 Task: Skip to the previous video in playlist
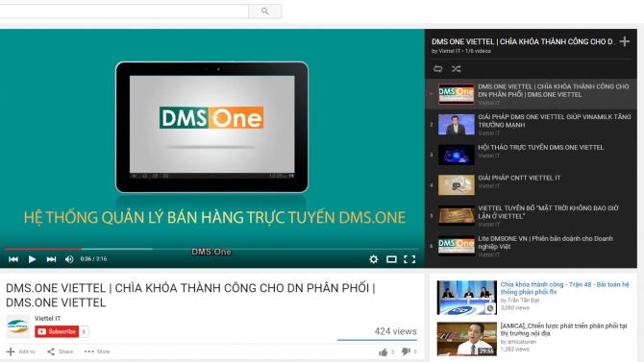[x=13, y=259]
